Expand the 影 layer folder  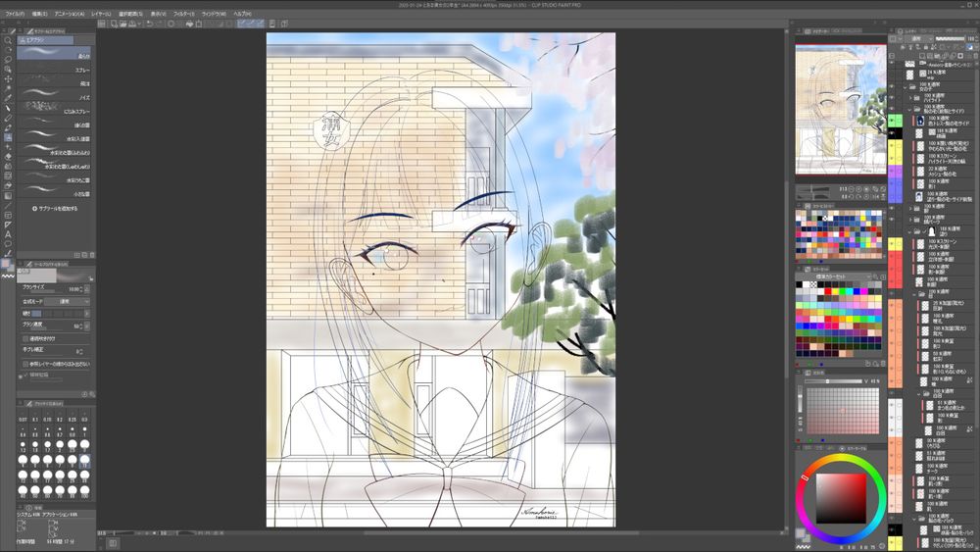click(910, 208)
